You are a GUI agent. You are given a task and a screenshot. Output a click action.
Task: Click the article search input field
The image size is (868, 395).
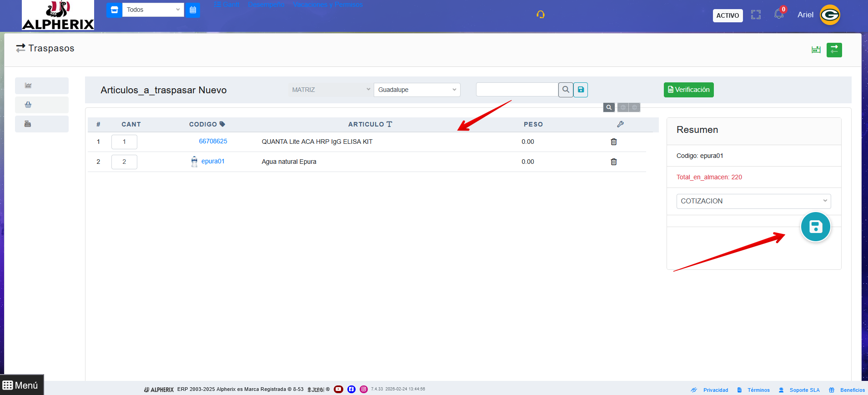tap(517, 90)
